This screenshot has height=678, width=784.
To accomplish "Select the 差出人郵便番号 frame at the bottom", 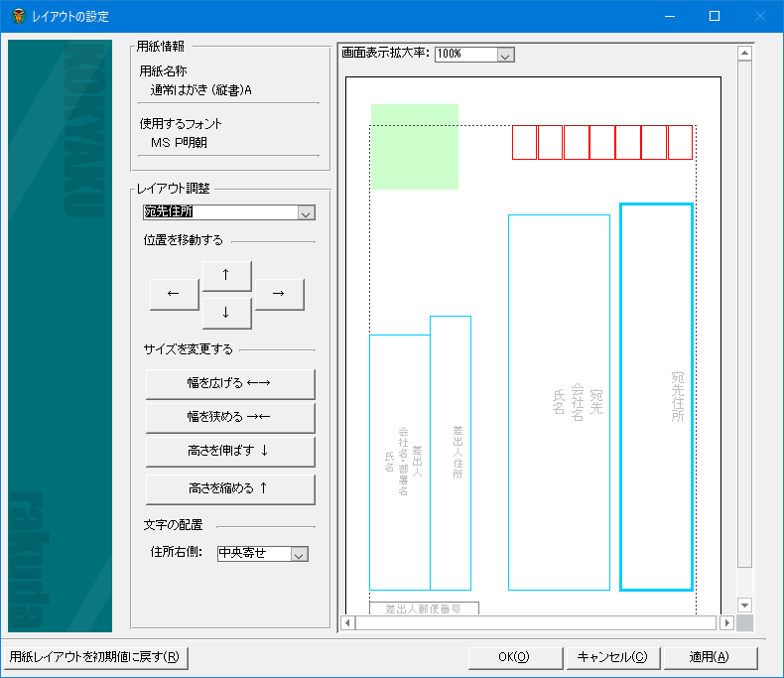I will (424, 609).
